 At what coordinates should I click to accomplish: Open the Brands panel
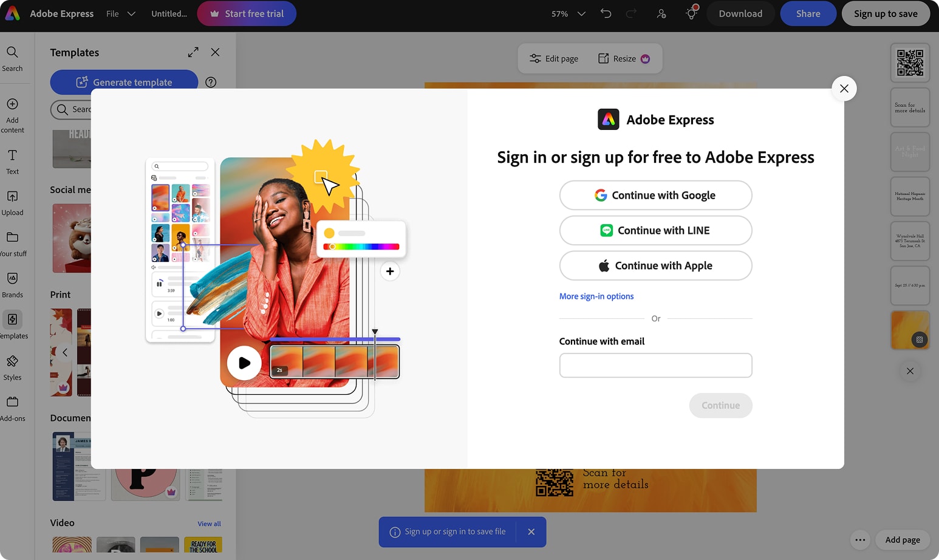(12, 285)
